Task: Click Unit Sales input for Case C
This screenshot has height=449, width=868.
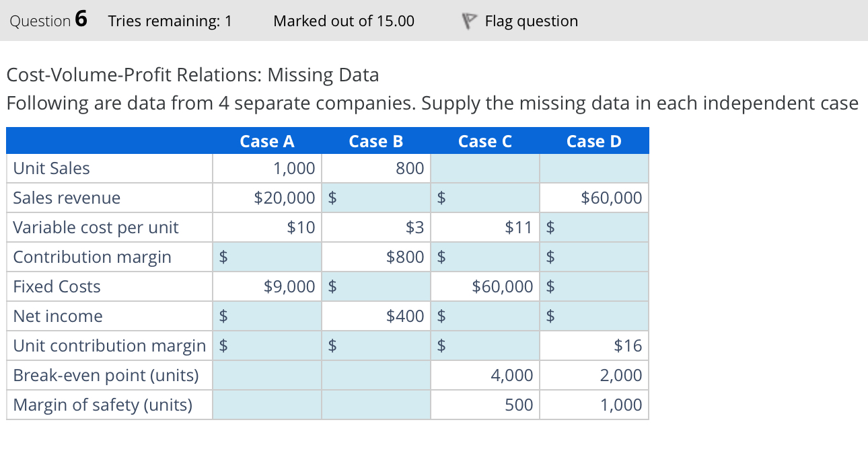Action: [x=484, y=168]
